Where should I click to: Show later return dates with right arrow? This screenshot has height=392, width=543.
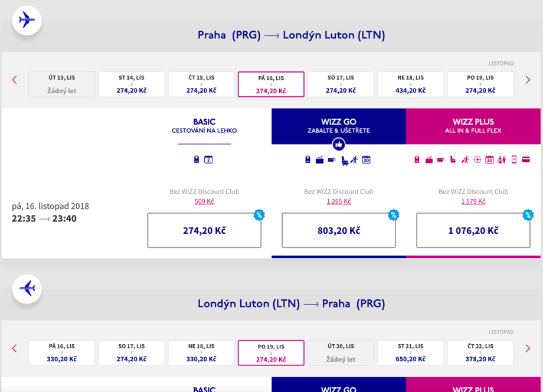[x=528, y=348]
